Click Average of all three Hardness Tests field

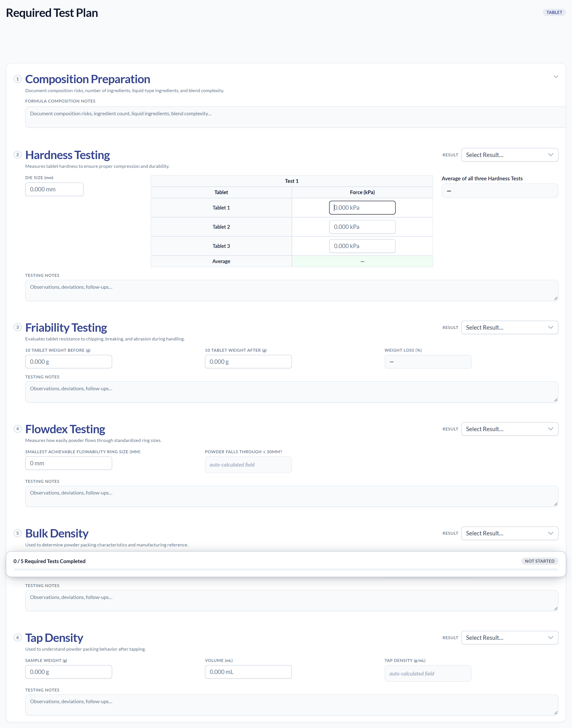click(500, 191)
